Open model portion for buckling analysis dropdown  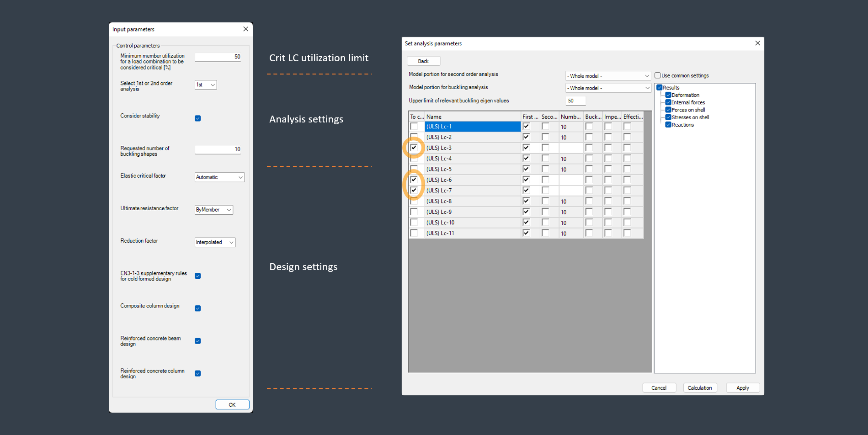608,88
